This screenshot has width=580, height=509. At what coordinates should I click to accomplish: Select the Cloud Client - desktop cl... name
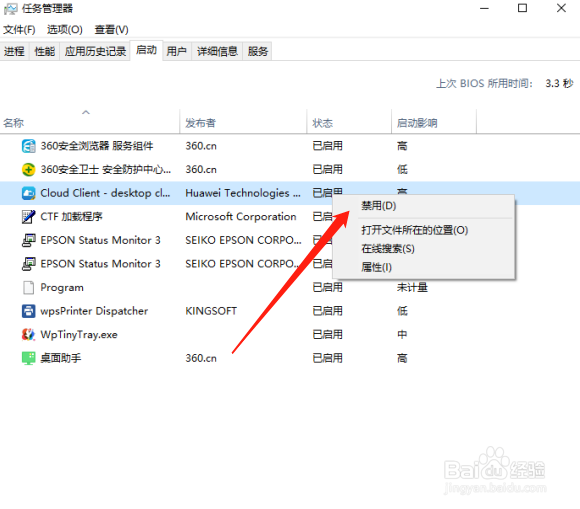pyautogui.click(x=105, y=193)
